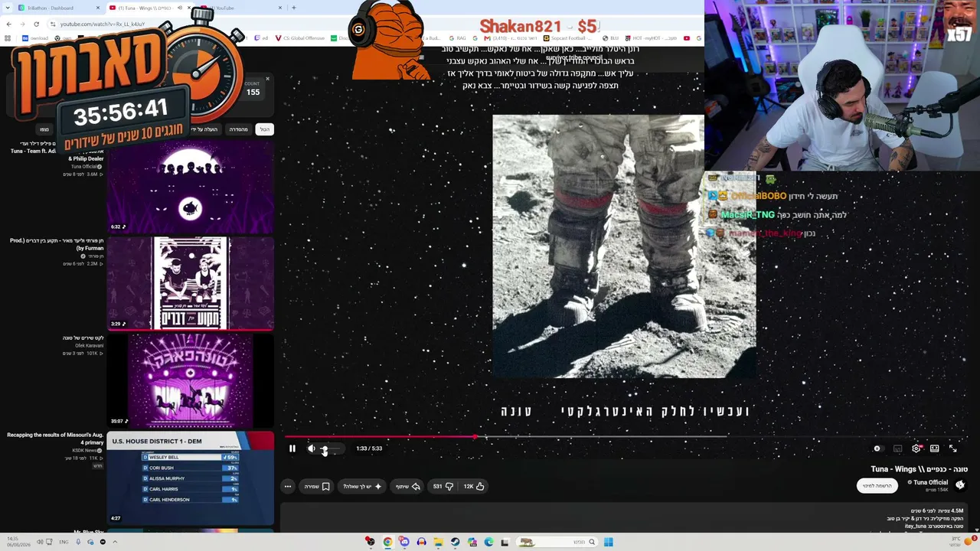Image resolution: width=980 pixels, height=551 pixels.
Task: Open the CS: Global Offensive bookmark
Action: click(299, 38)
